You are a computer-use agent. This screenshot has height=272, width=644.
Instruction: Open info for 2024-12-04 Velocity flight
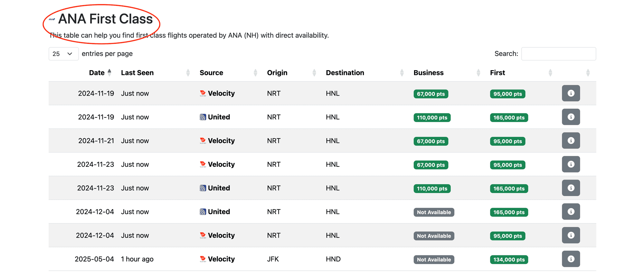pyautogui.click(x=571, y=235)
